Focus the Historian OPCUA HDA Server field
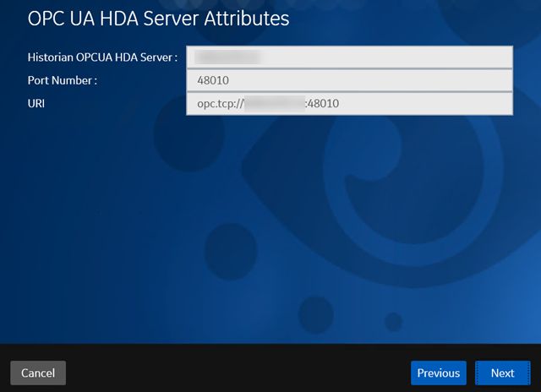Image resolution: width=541 pixels, height=392 pixels. [x=349, y=57]
